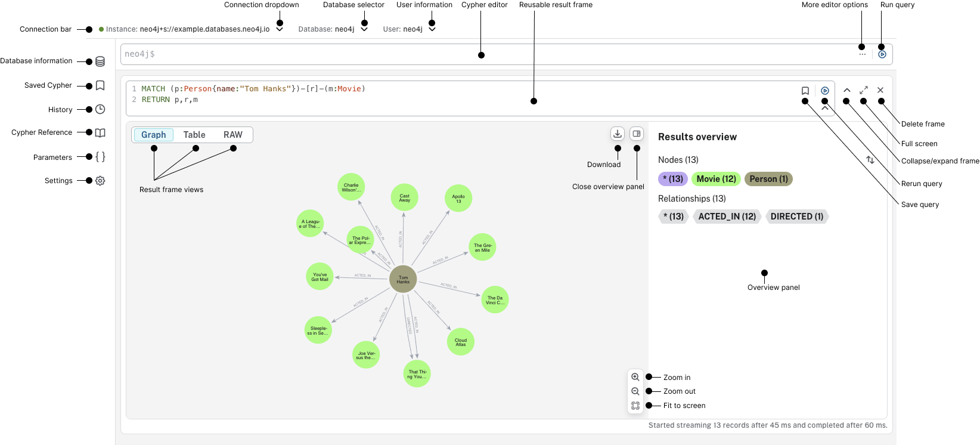Image resolution: width=980 pixels, height=445 pixels.
Task: Open saved Cypher bookmark icon in sidebar
Action: click(x=100, y=85)
